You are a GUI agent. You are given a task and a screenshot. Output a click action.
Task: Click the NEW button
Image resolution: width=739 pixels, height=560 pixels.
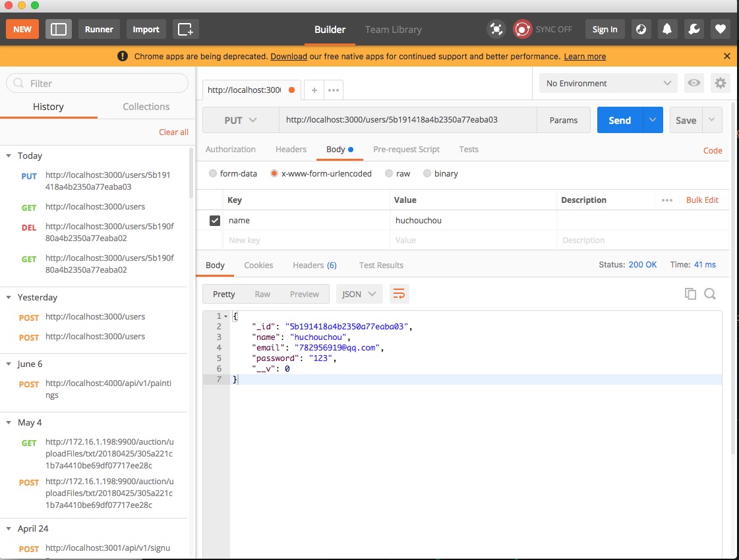tap(22, 29)
